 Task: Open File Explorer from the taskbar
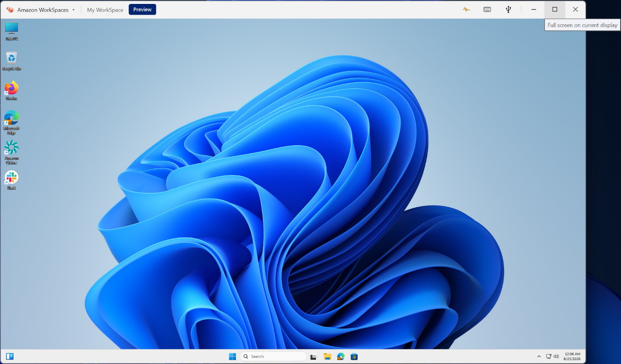(x=327, y=357)
